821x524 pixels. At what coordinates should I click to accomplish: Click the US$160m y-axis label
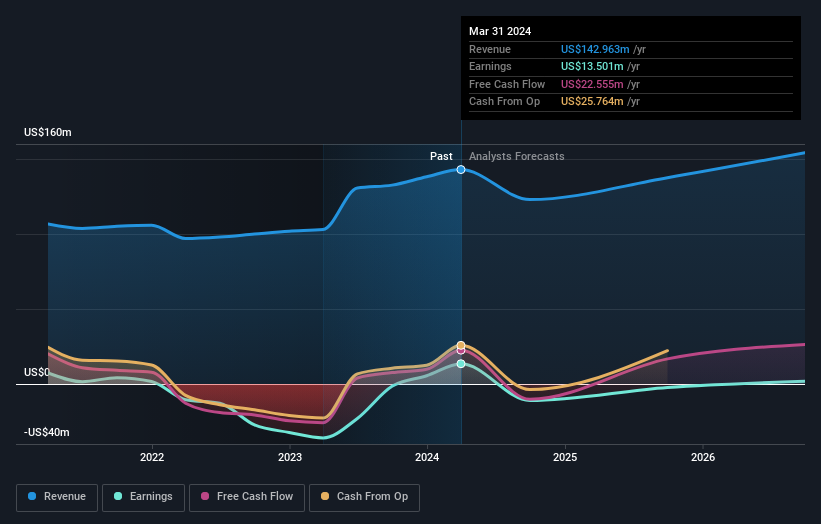click(x=48, y=132)
